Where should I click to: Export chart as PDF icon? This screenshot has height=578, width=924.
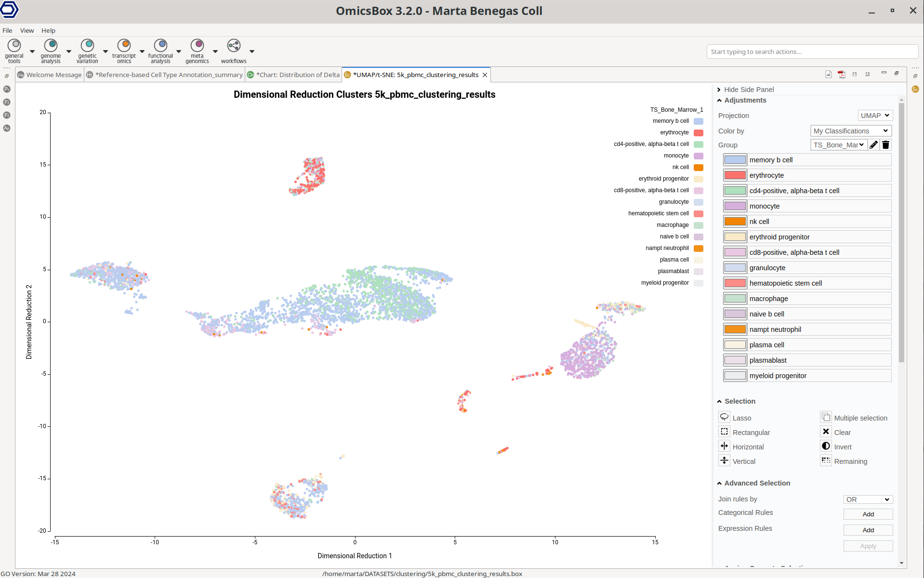tap(841, 74)
